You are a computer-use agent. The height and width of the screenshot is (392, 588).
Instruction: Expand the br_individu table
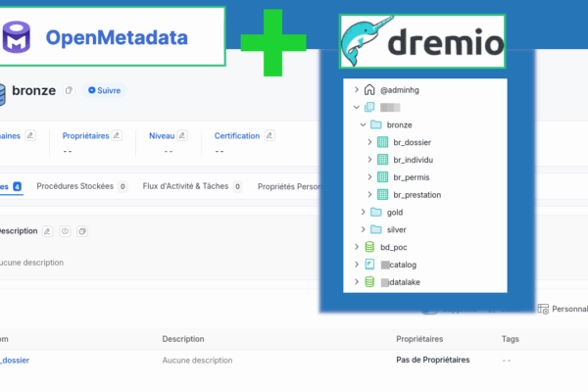click(x=369, y=160)
